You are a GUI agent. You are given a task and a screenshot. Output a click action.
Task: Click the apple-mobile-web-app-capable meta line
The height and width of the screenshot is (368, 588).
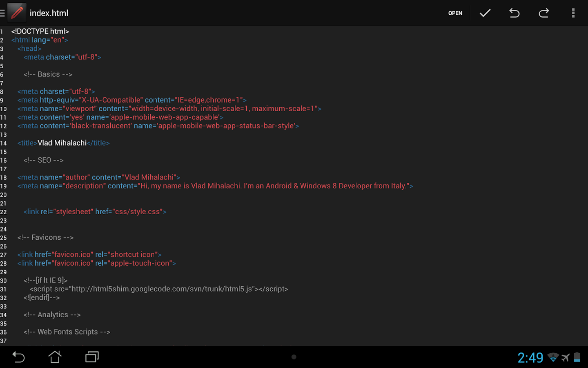(x=120, y=117)
